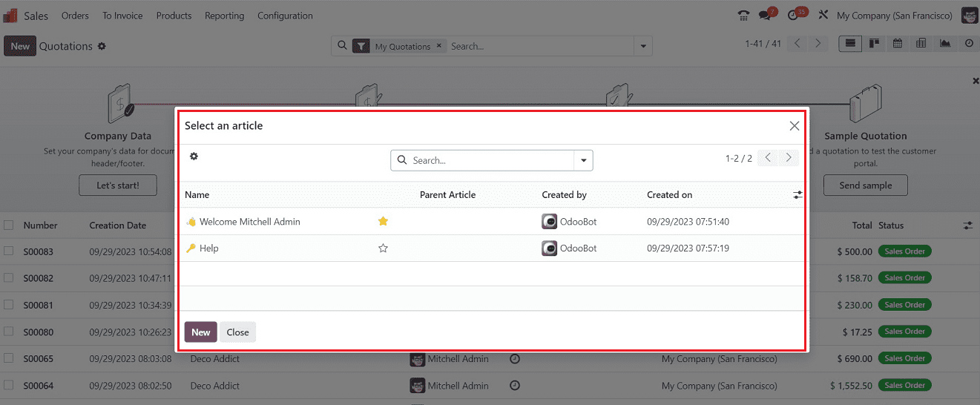Switch to kanban view

875,44
